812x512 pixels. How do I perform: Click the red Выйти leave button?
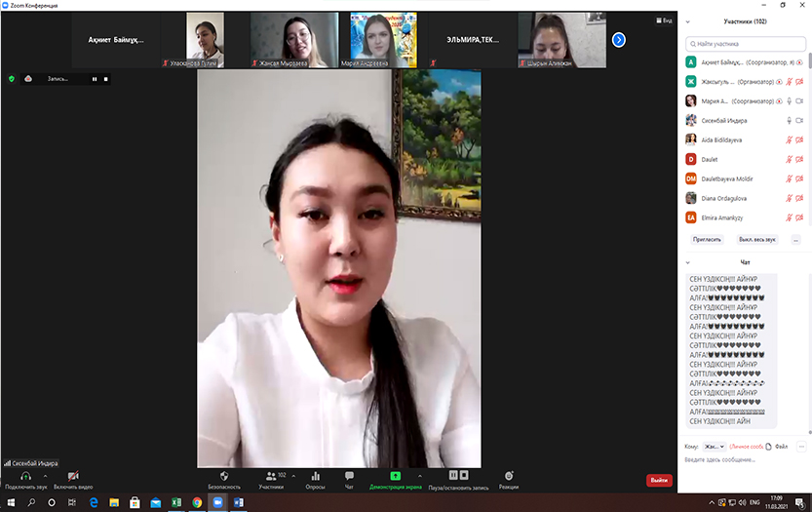(x=659, y=480)
